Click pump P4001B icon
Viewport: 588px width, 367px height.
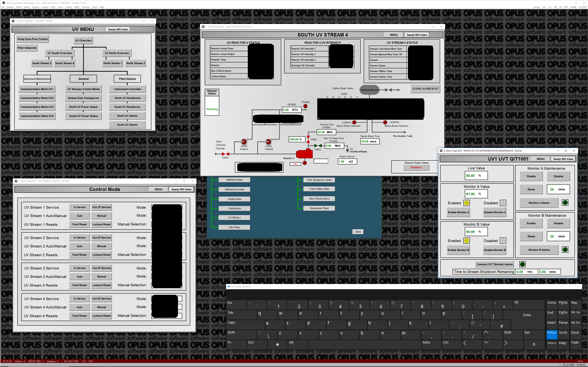268,142
